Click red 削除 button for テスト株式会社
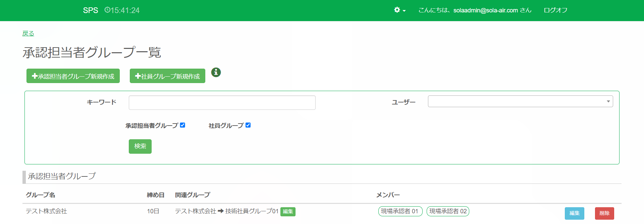The image size is (644, 224). tap(604, 213)
